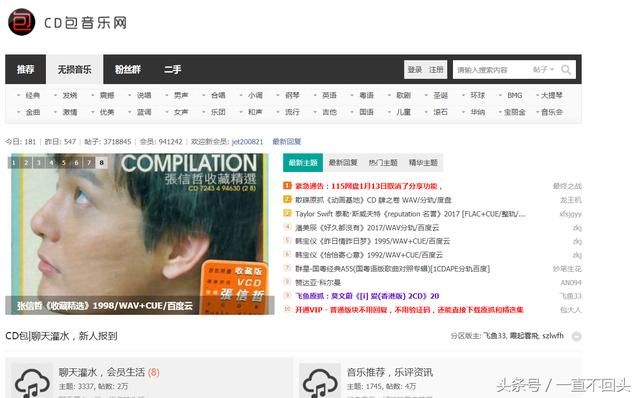Image resolution: width=640 pixels, height=398 pixels.
Task: Select slide number 1 on the banner
Action: coord(13,163)
